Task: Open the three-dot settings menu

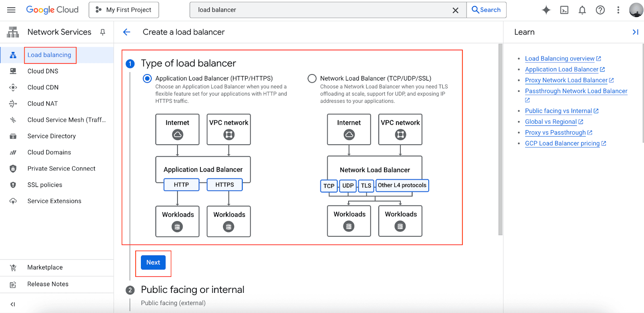Action: point(618,10)
